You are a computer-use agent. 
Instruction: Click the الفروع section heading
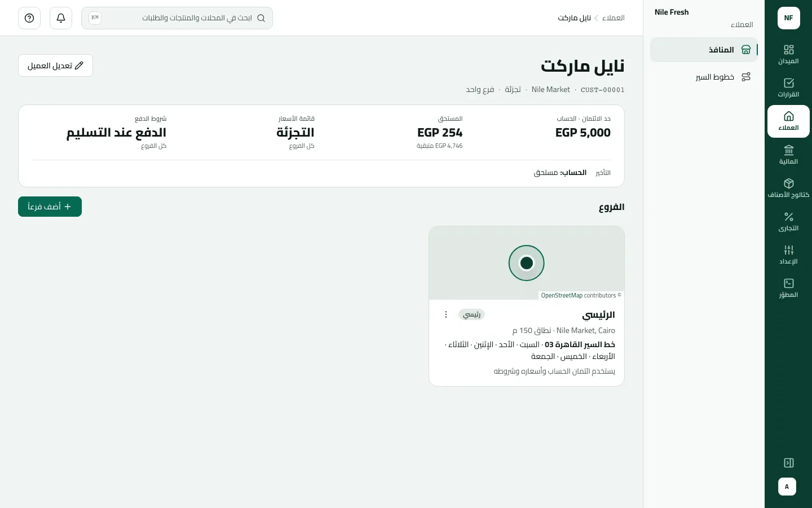coord(611,207)
